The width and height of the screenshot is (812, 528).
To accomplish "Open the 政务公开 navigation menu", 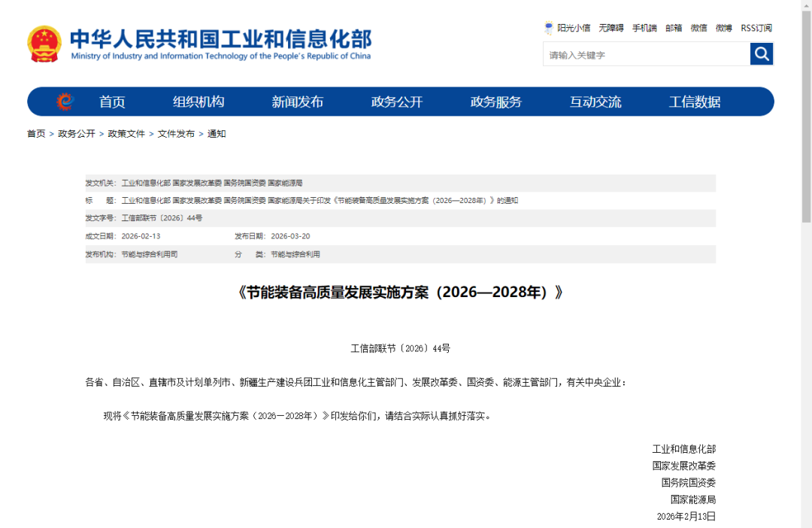I will [397, 102].
